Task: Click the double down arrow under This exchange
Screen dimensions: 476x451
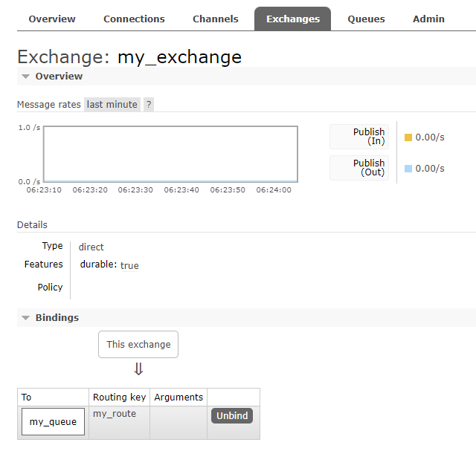Action: pyautogui.click(x=138, y=369)
